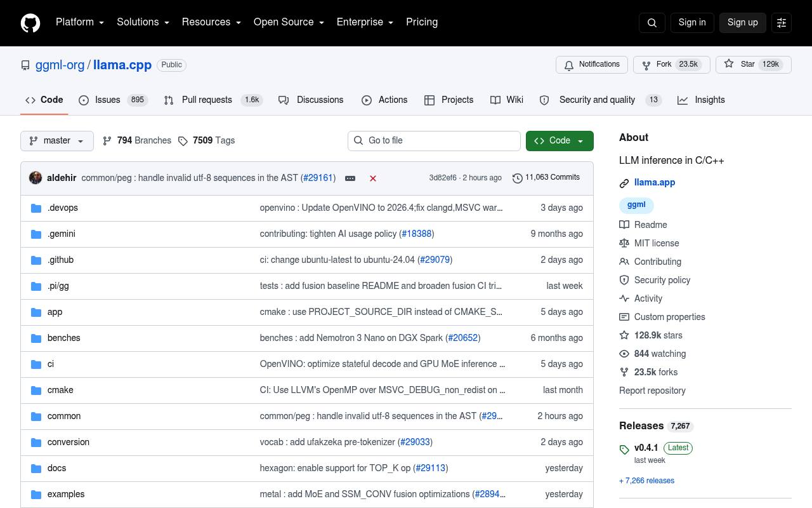The height and width of the screenshot is (508, 812).
Task: Click the tag icon beside v0.4.1 release
Action: [x=624, y=450]
